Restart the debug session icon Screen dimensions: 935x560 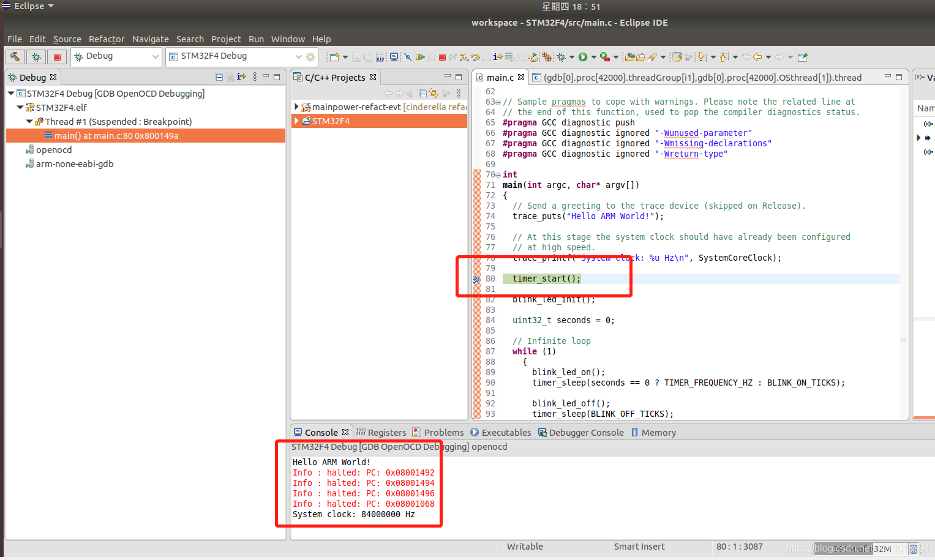pyautogui.click(x=533, y=57)
